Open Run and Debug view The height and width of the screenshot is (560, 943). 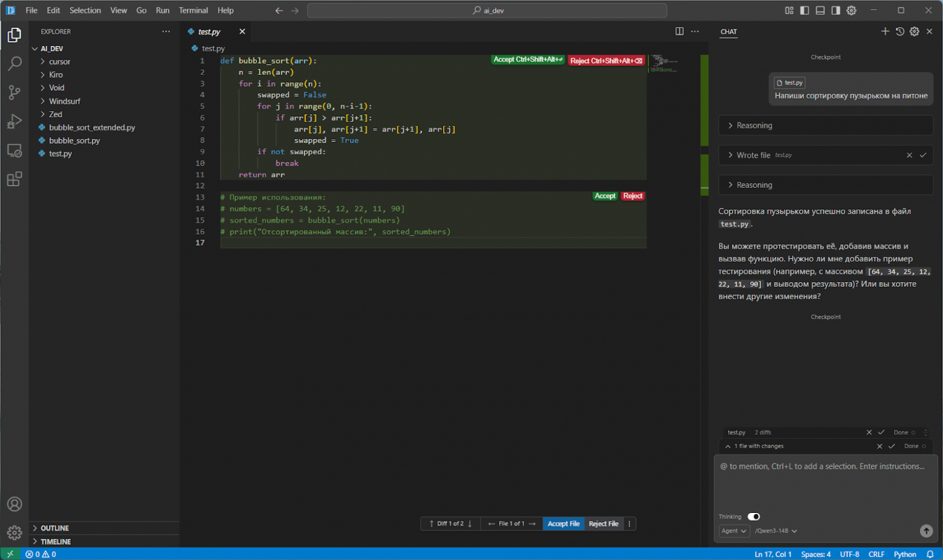[15, 121]
